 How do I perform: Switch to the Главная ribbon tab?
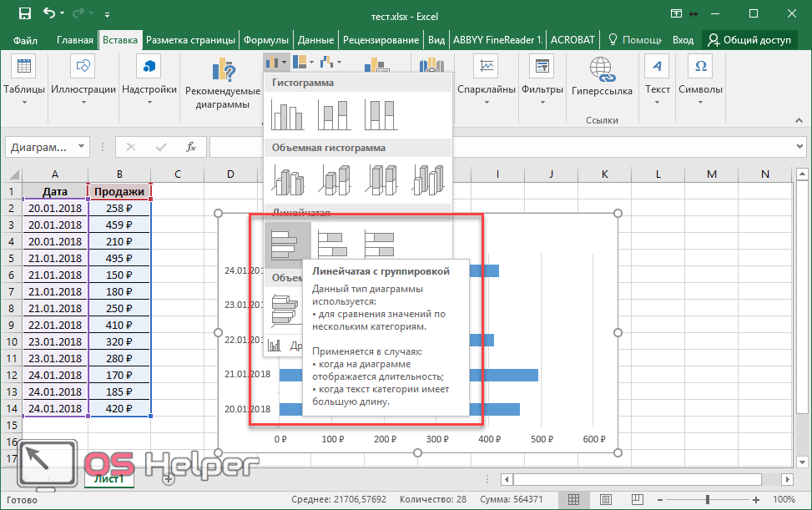click(75, 40)
